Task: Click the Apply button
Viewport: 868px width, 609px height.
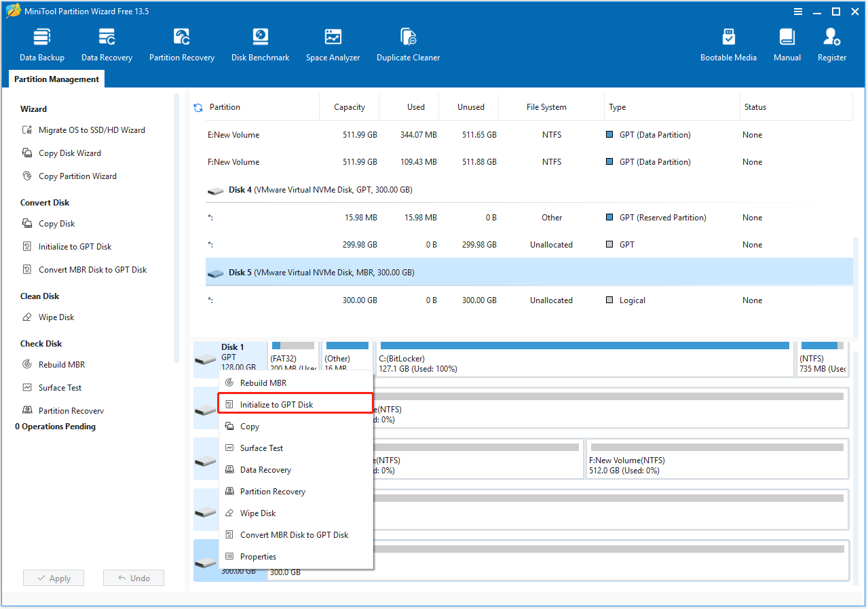Action: [x=53, y=578]
